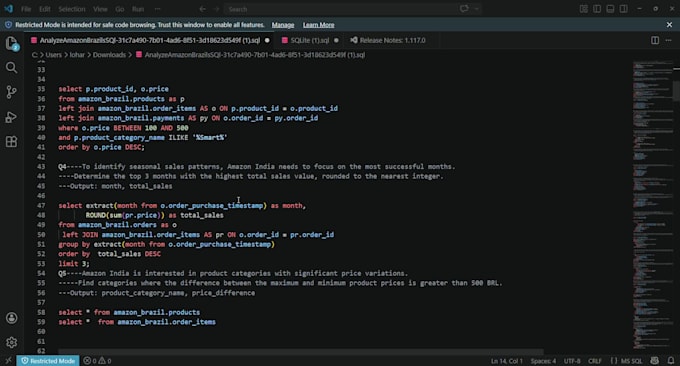
Task: Select the lohar breadcrumb
Action: 77,55
